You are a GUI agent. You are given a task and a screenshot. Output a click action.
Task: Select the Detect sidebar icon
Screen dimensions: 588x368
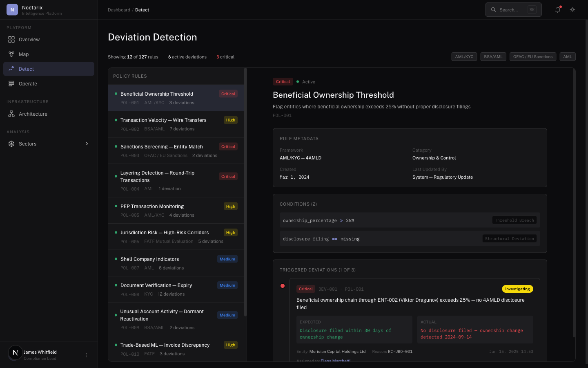click(x=11, y=69)
